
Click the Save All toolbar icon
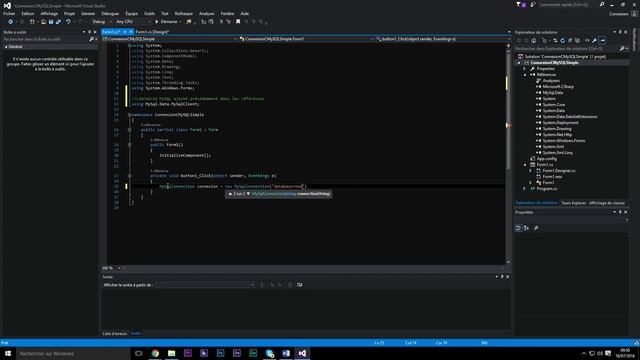[x=58, y=22]
